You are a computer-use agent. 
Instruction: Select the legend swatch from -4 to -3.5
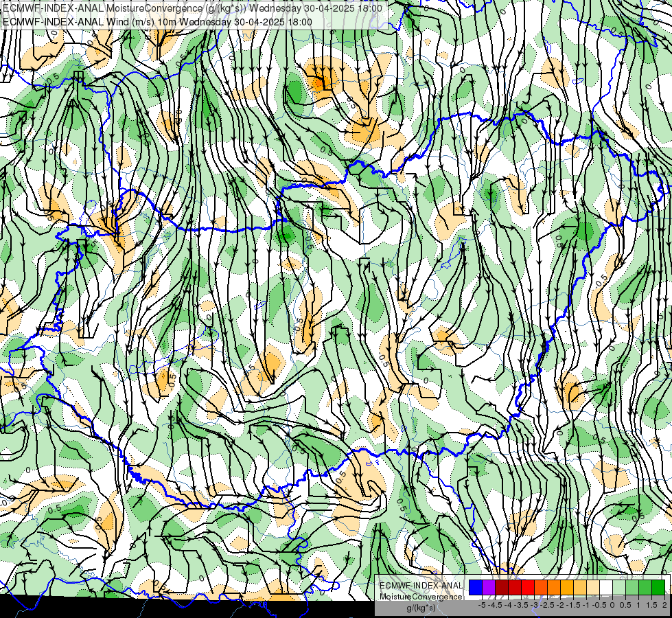pyautogui.click(x=515, y=588)
